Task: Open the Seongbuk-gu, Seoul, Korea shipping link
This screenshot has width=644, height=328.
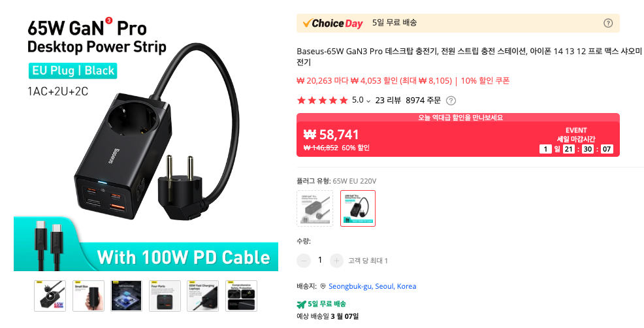Action: [x=372, y=286]
